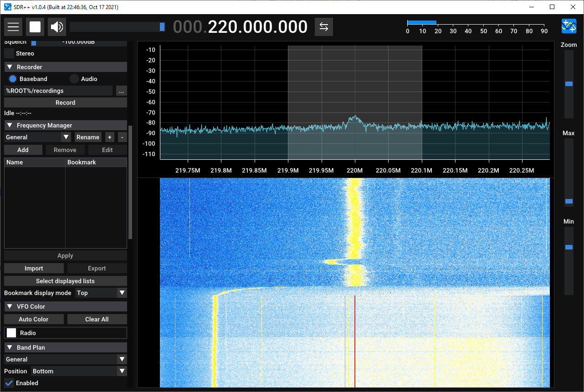584x392 pixels.
Task: Click the SDR++ logo in the top right
Action: (x=569, y=26)
